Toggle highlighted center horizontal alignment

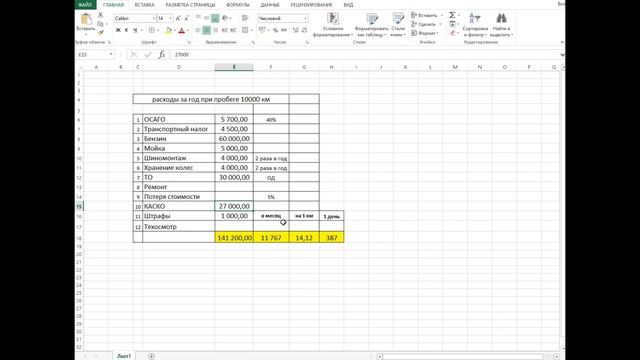tap(207, 30)
